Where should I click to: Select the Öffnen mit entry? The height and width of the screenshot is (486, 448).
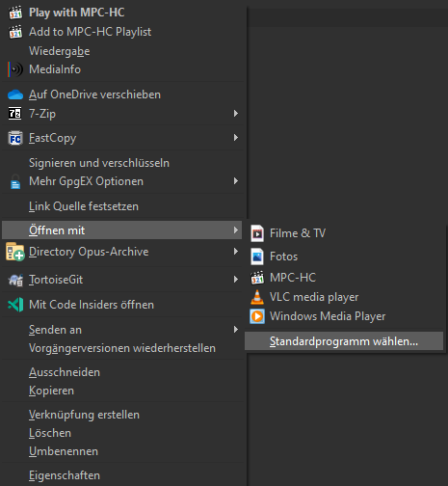[x=122, y=230]
